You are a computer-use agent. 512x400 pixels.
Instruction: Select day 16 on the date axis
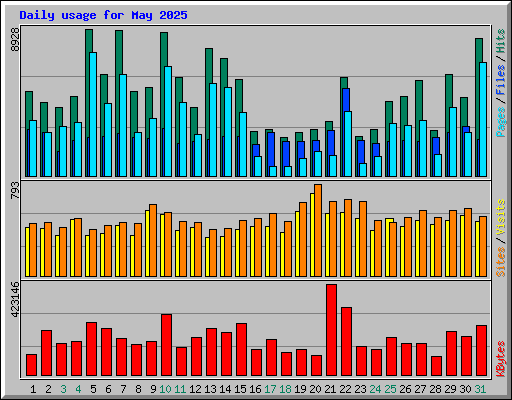pyautogui.click(x=255, y=389)
